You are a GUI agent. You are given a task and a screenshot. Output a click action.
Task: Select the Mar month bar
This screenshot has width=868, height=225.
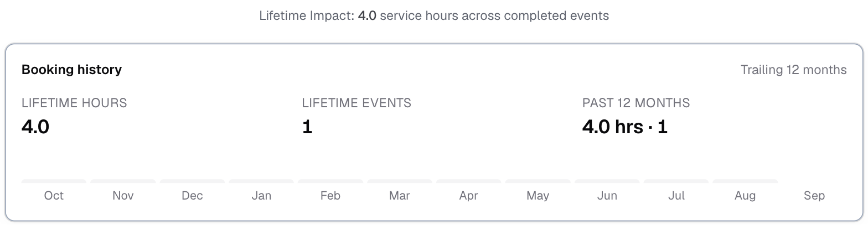click(400, 181)
